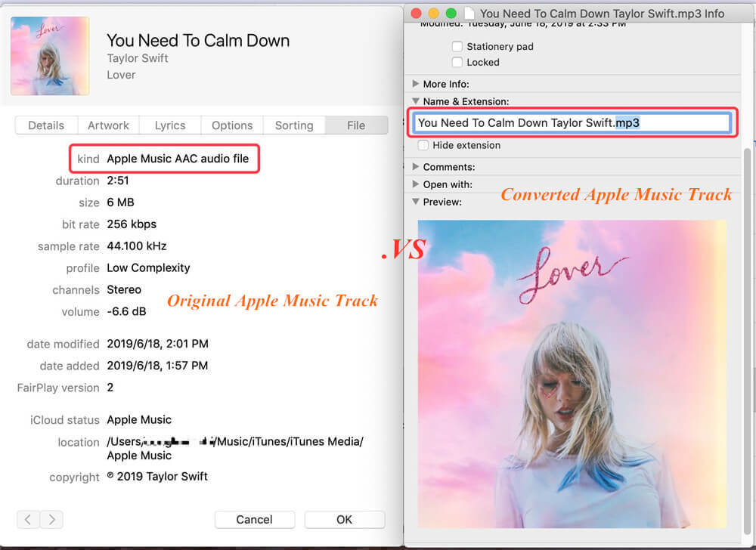Expand the Open with section

click(x=416, y=184)
